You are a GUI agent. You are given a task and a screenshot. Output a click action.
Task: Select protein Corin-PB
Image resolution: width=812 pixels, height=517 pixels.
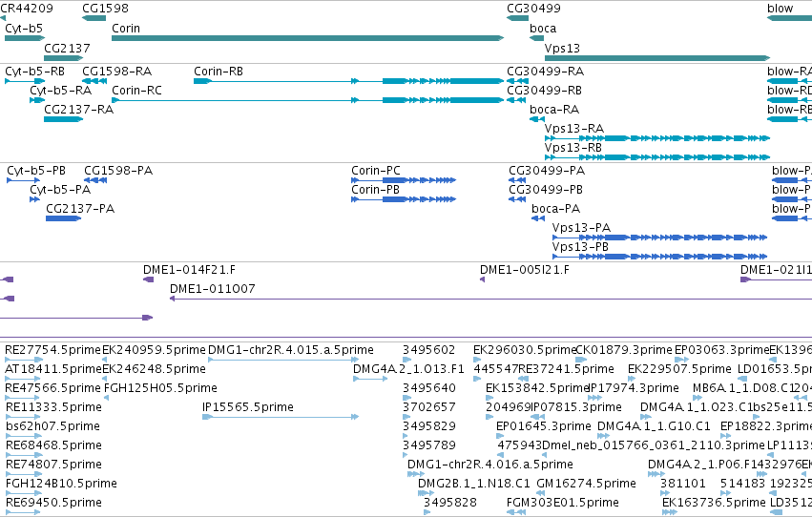click(404, 199)
